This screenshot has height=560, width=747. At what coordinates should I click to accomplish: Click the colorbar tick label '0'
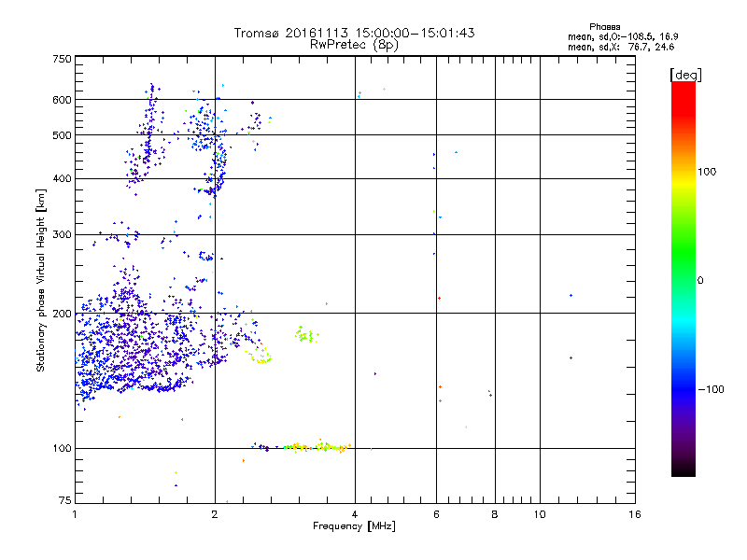700,281
